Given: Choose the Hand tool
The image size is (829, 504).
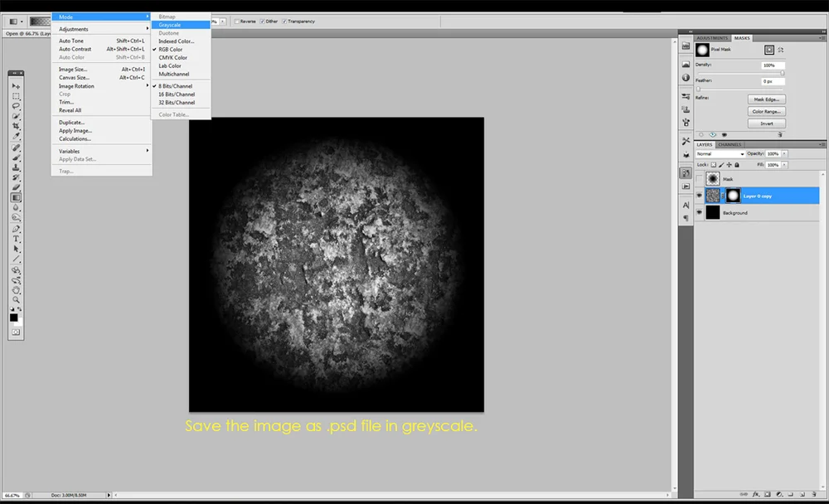Looking at the screenshot, I should click(16, 290).
